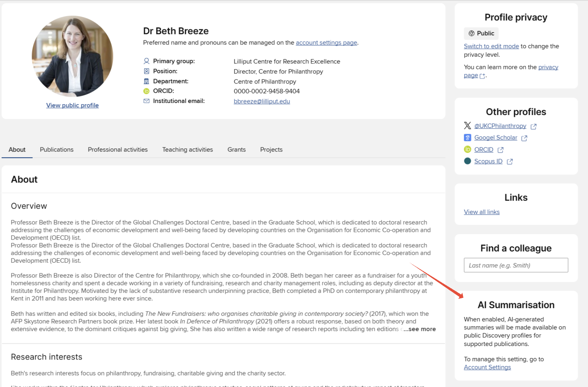Open the Professional activities tab
588x387 pixels.
118,150
